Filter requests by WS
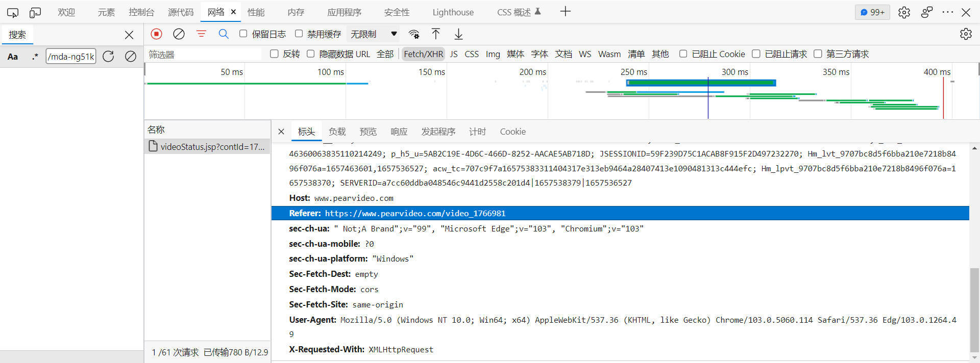The image size is (980, 363). coord(585,54)
